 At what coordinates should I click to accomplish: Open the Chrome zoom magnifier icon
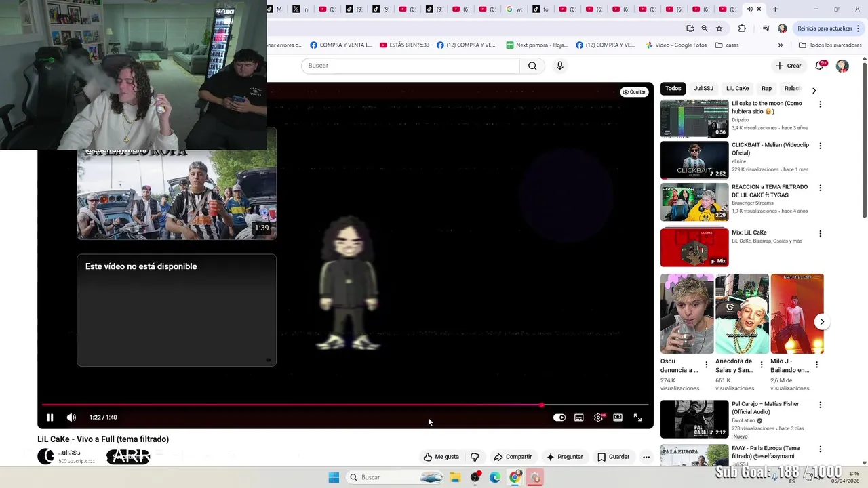click(705, 28)
